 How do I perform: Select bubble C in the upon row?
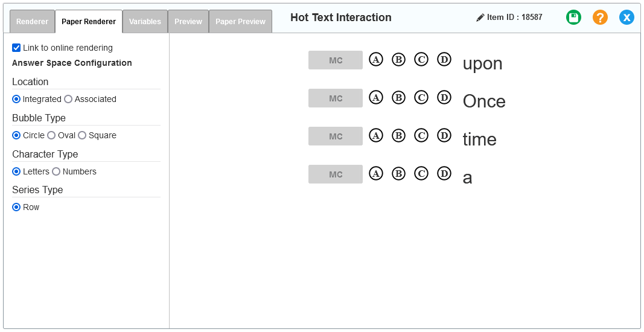pos(421,60)
